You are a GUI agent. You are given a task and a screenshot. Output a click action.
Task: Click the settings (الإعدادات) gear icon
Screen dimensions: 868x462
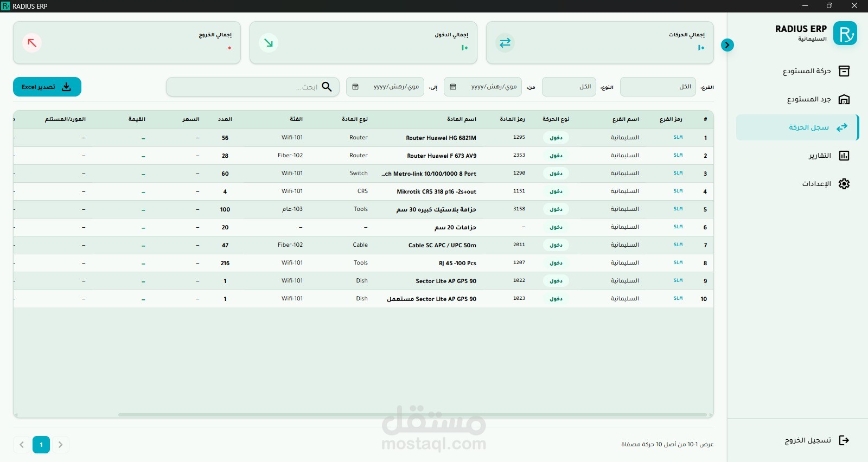[x=844, y=184]
